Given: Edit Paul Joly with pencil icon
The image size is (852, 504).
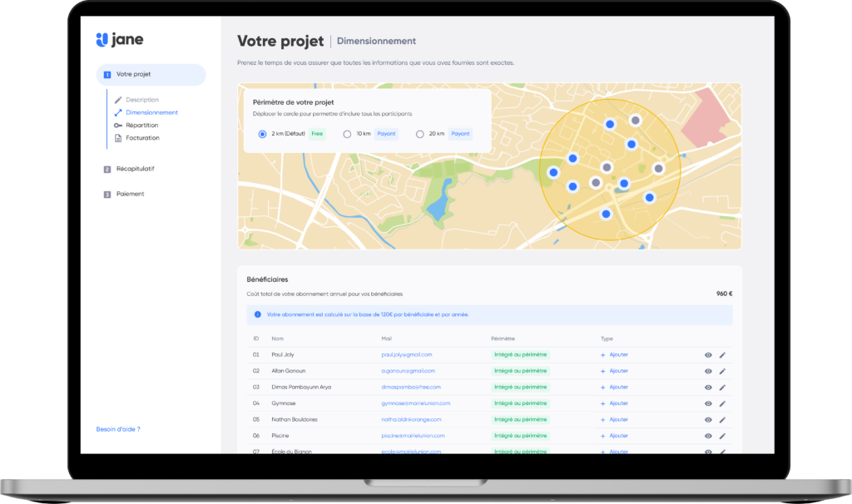Looking at the screenshot, I should coord(722,355).
